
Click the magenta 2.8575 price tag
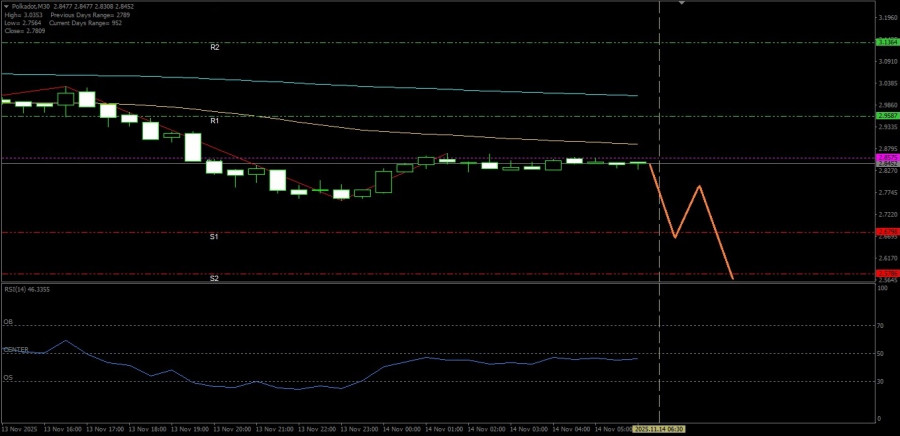point(887,157)
